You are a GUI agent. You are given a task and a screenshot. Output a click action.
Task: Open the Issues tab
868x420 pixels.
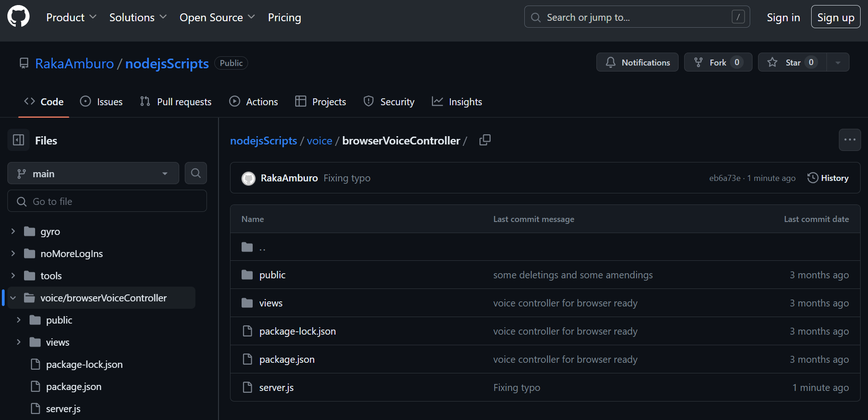point(101,102)
